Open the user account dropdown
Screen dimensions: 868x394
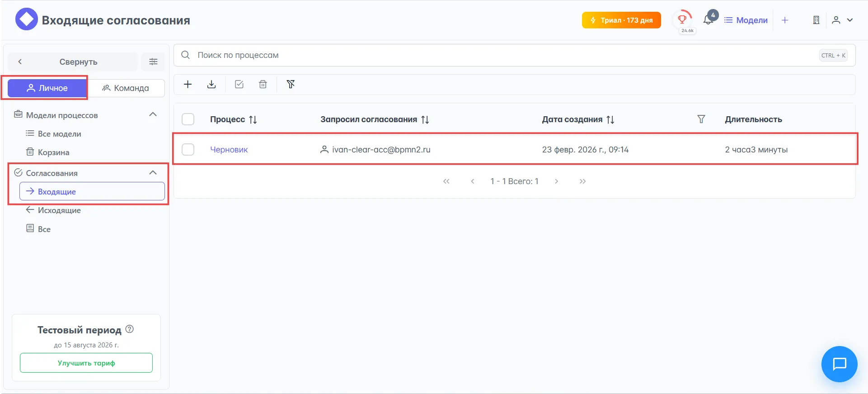pyautogui.click(x=843, y=20)
